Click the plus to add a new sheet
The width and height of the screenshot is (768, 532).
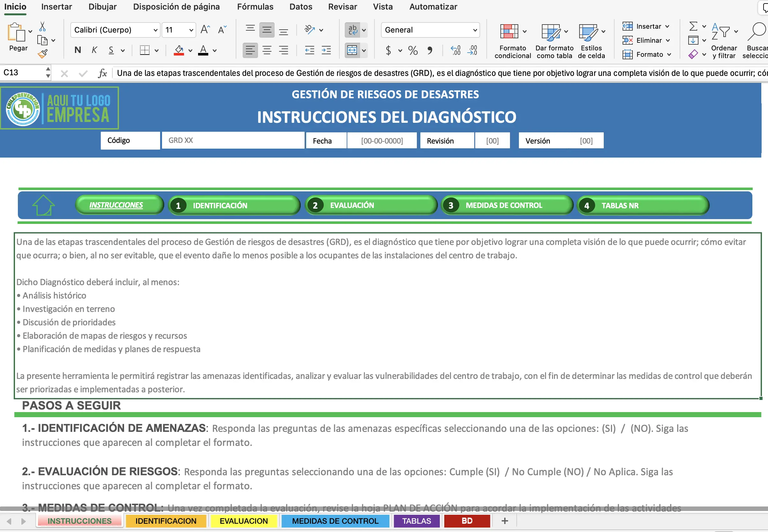(505, 521)
